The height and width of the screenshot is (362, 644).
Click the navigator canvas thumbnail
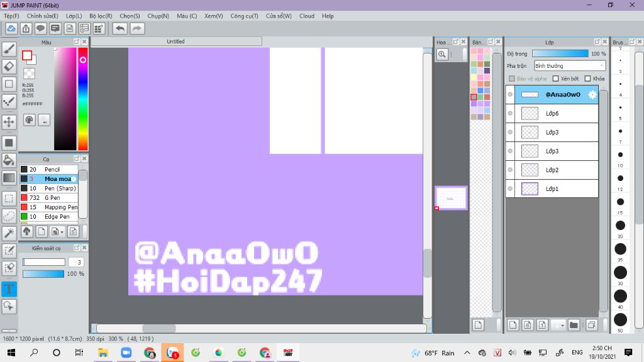[451, 198]
